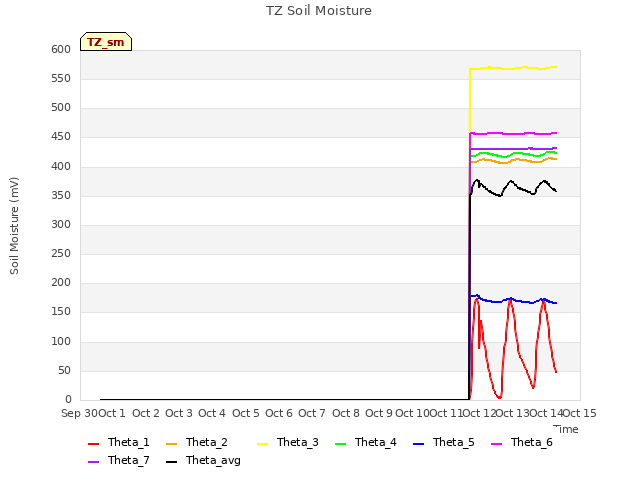Image resolution: width=640 pixels, height=480 pixels.
Task: Click the Oct 11 x-axis label
Action: pyautogui.click(x=445, y=413)
